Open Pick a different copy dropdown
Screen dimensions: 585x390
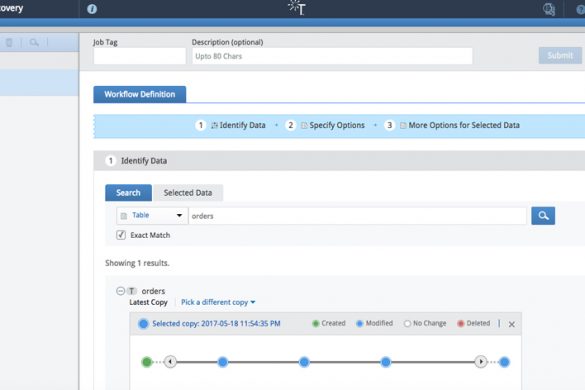click(218, 302)
